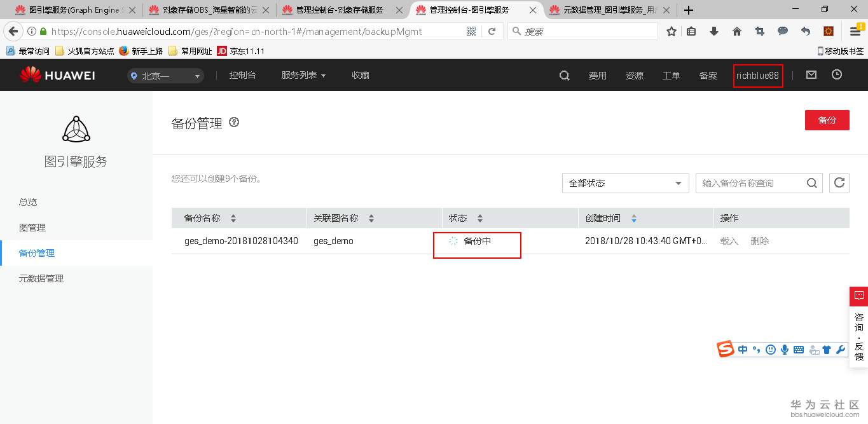This screenshot has width=868, height=424.
Task: Open help icon beside 备份管理 title
Action: [x=234, y=122]
